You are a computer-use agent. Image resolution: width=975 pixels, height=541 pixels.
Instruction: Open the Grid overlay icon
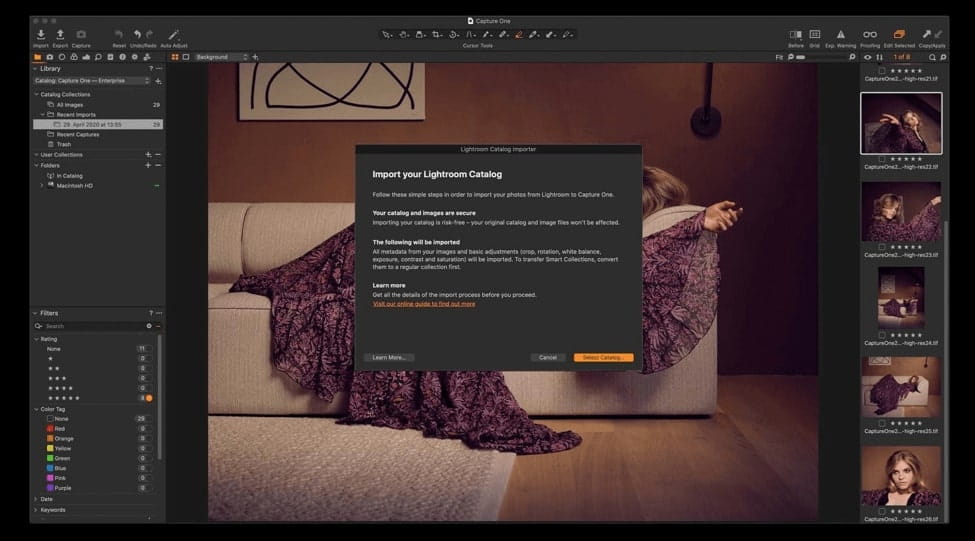(815, 35)
